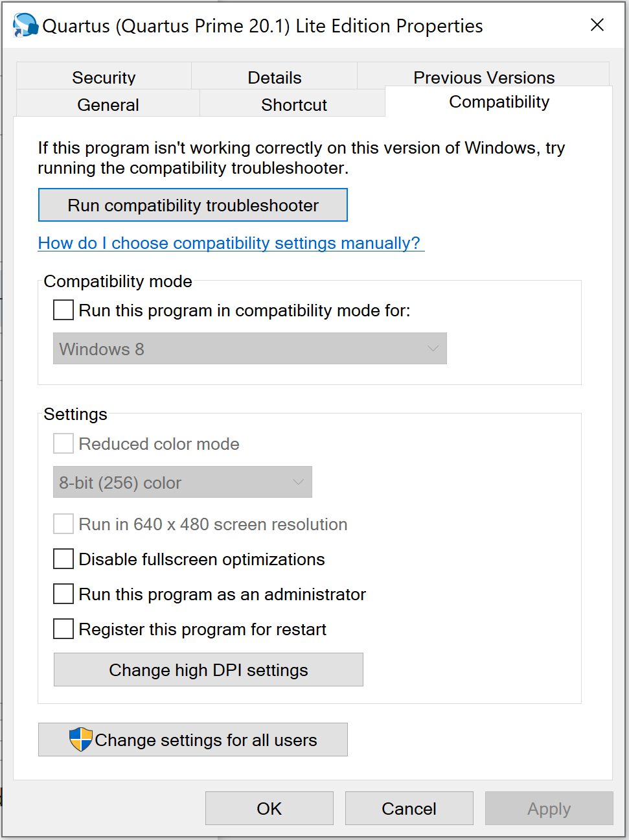Check Disable fullscreen optimizations
629x840 pixels.
pyautogui.click(x=63, y=559)
